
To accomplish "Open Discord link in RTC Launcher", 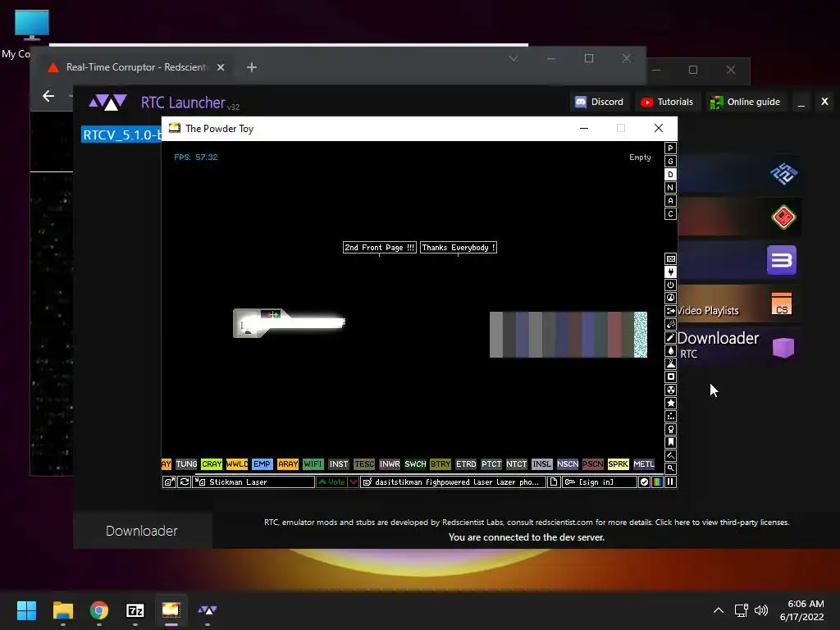I will (599, 102).
